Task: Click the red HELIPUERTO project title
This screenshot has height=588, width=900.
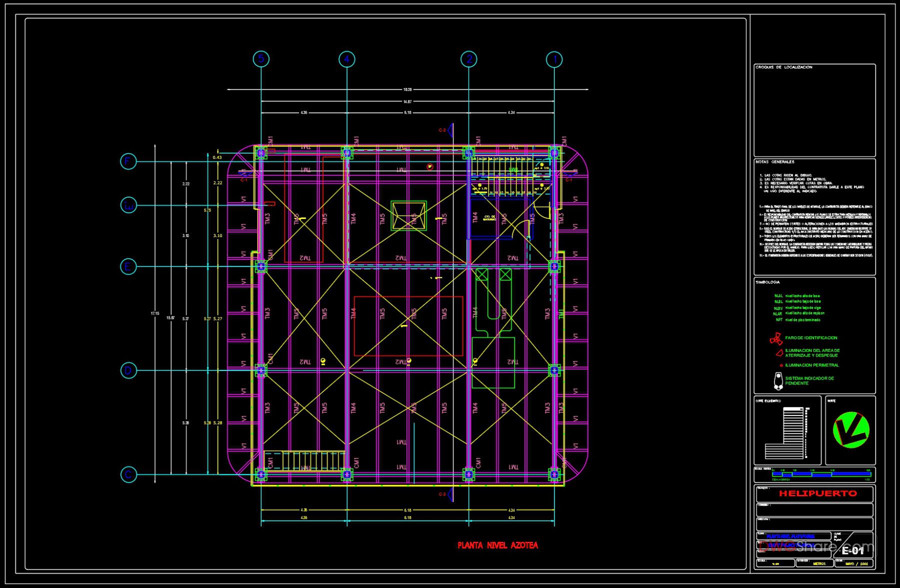Action: (x=818, y=493)
